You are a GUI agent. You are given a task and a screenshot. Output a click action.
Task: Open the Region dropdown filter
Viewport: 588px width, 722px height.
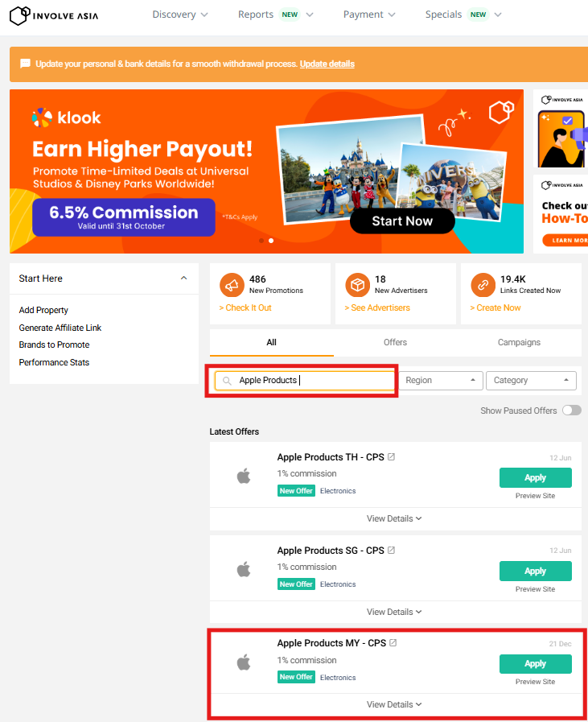click(x=441, y=381)
